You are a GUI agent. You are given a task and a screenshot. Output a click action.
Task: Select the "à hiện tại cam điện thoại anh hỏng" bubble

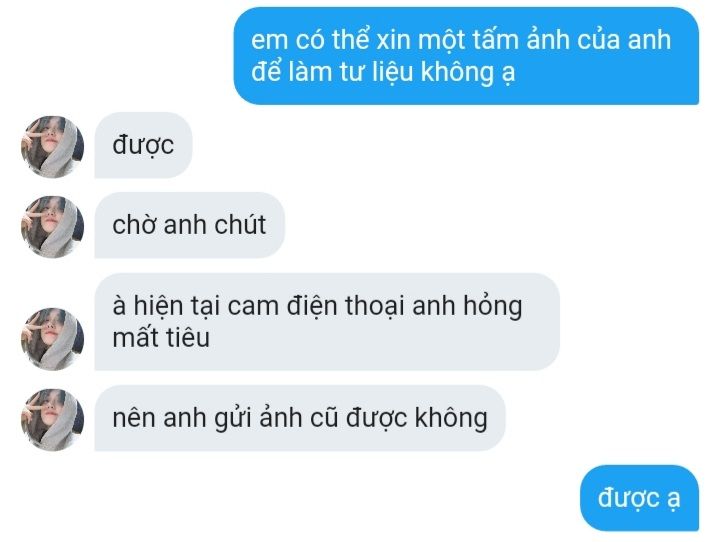327,321
